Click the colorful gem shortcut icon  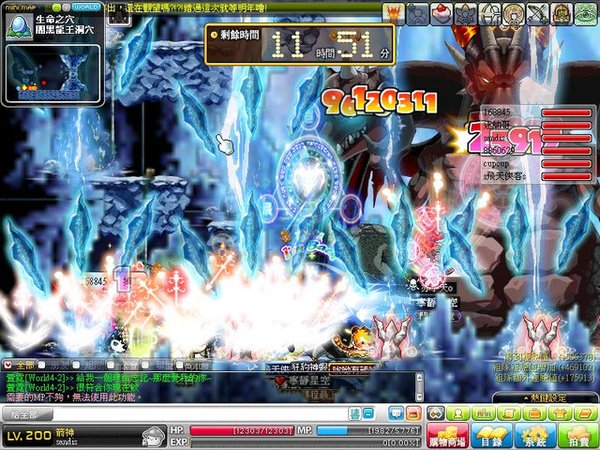click(x=436, y=413)
